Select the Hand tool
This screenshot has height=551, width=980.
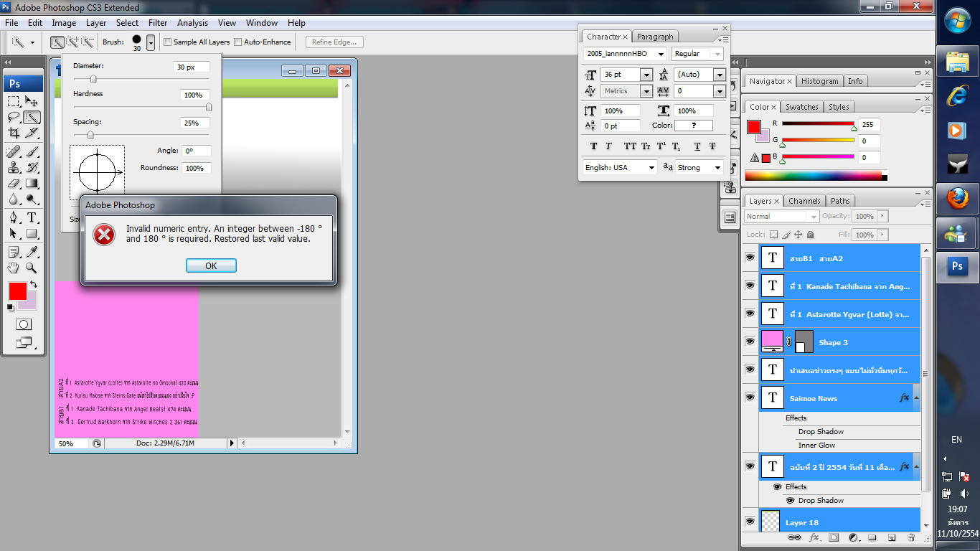click(14, 268)
